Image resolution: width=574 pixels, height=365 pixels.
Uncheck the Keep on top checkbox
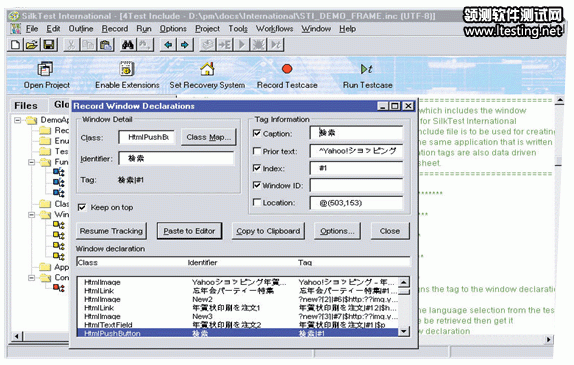(x=82, y=208)
